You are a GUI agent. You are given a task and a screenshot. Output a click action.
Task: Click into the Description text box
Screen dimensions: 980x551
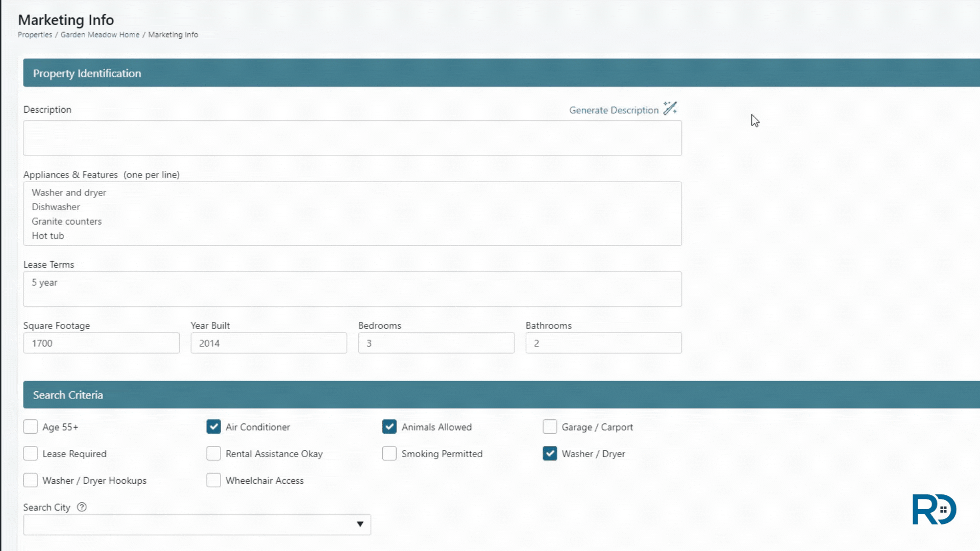[352, 138]
